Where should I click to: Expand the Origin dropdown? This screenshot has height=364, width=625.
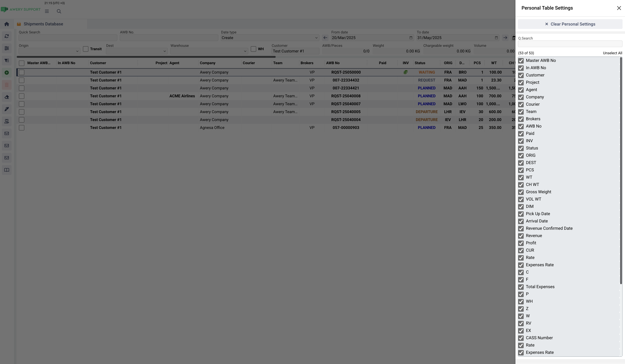(49, 51)
